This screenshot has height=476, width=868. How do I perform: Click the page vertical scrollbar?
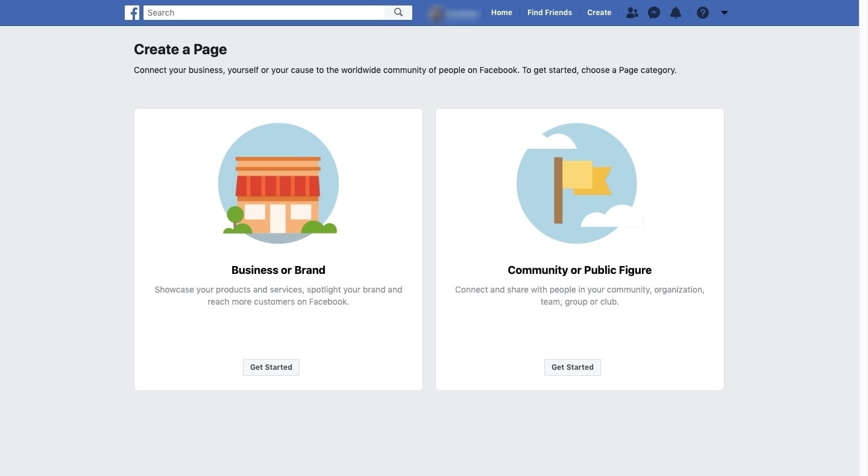863,238
